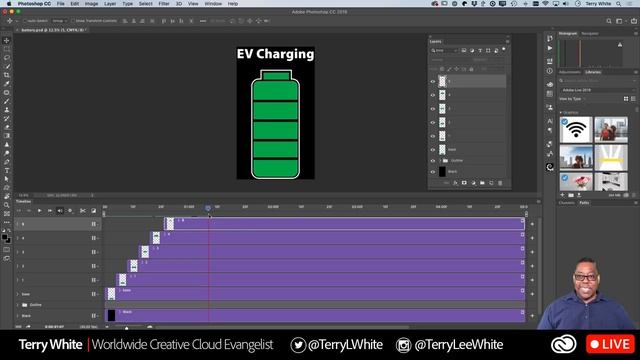
Task: Hide layer 4 in Layers panel
Action: tap(433, 95)
